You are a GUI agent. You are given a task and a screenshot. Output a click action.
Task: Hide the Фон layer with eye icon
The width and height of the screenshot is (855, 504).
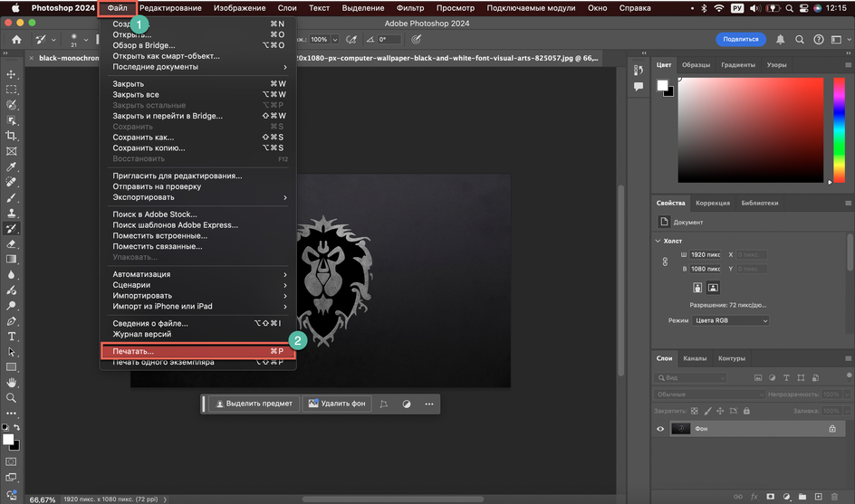pyautogui.click(x=660, y=429)
